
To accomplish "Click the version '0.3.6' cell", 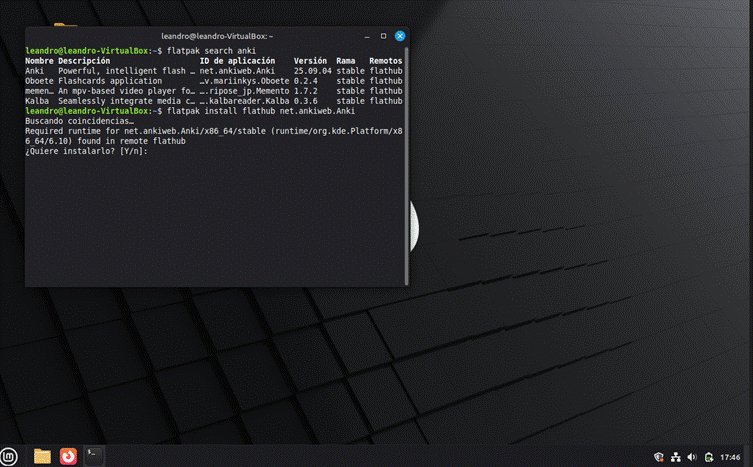I will (x=305, y=101).
